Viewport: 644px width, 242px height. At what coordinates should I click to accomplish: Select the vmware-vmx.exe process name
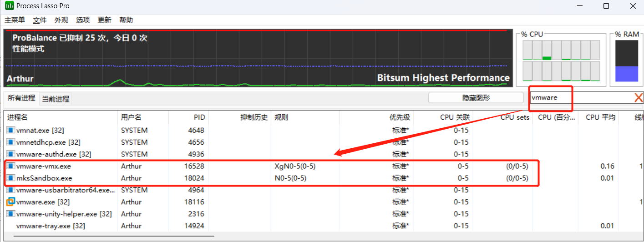(43, 166)
